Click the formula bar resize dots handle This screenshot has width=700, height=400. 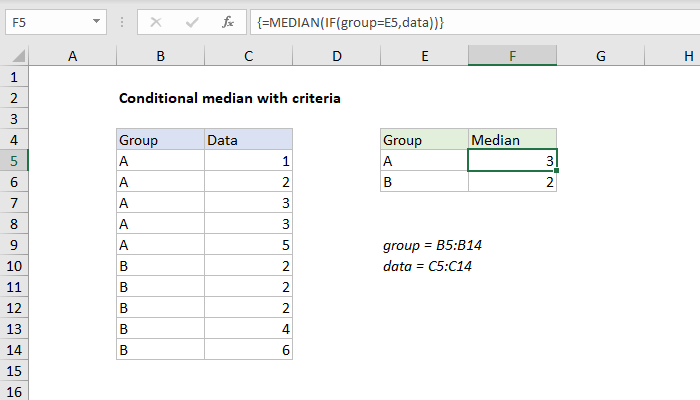click(x=122, y=22)
